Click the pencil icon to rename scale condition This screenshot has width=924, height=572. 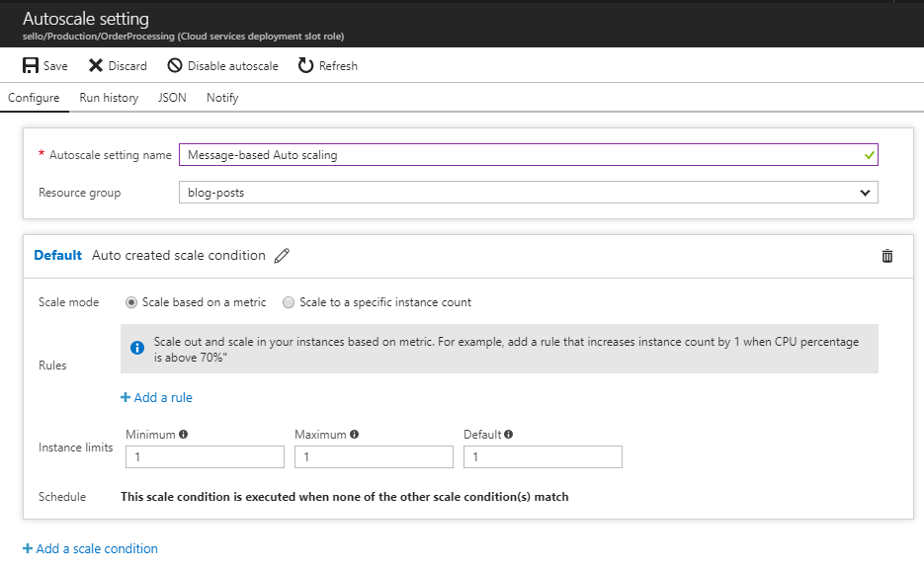click(x=282, y=256)
